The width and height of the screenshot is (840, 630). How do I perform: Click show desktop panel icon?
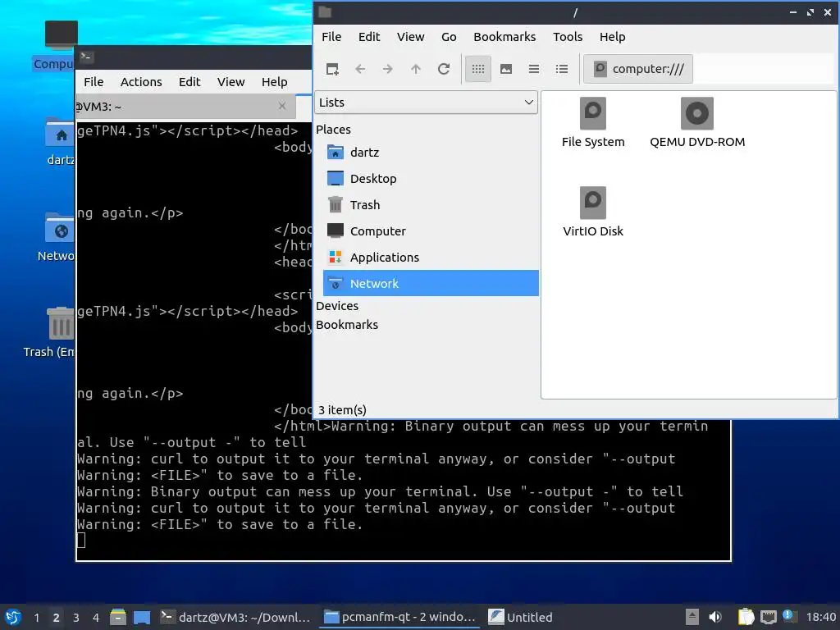[142, 617]
